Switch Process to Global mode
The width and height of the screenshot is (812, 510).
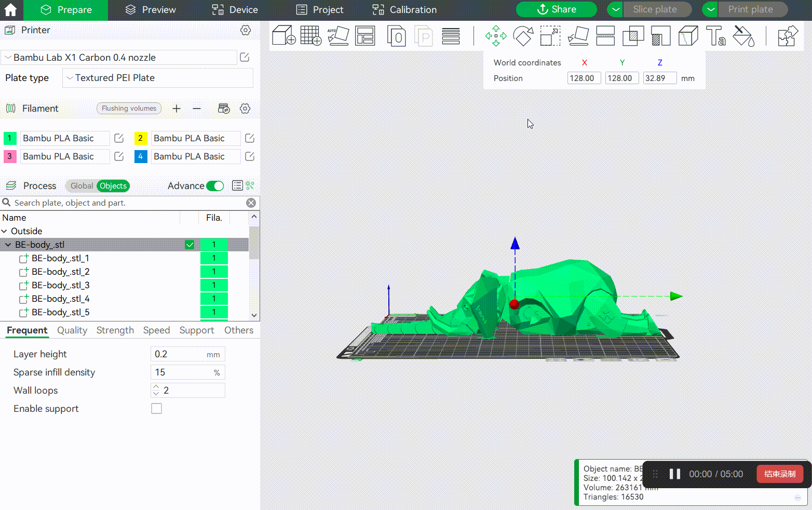coord(82,186)
